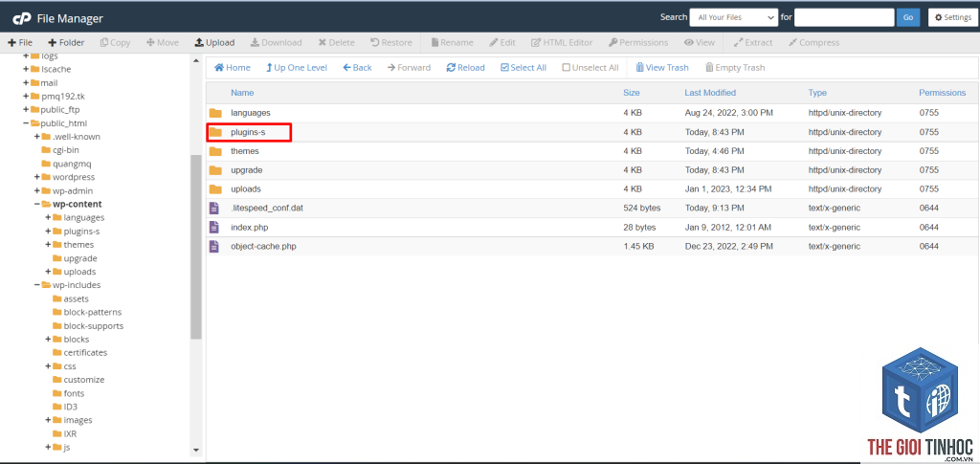Click the Go search button
Screen dimensions: 980x464
pos(908,17)
